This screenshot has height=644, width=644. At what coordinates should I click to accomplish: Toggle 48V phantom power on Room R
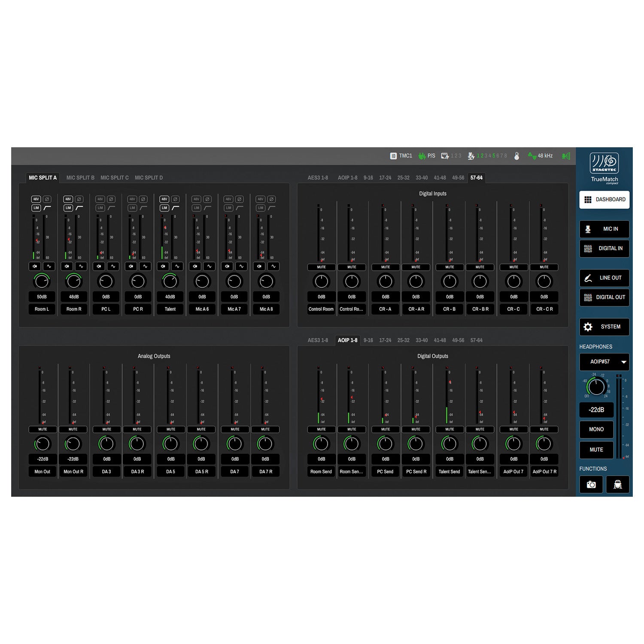[x=68, y=199]
